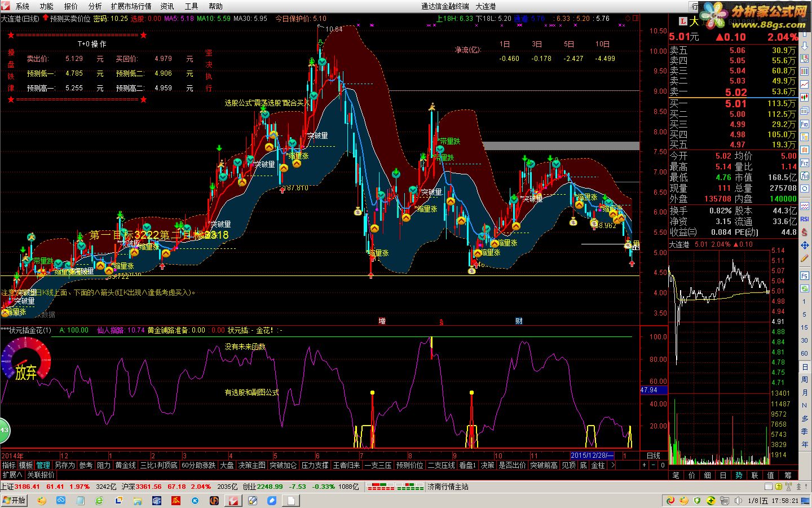Viewport: 812px width, 508px height.
Task: Click the red dollar-sign icon in toolbar
Action: 805,231
